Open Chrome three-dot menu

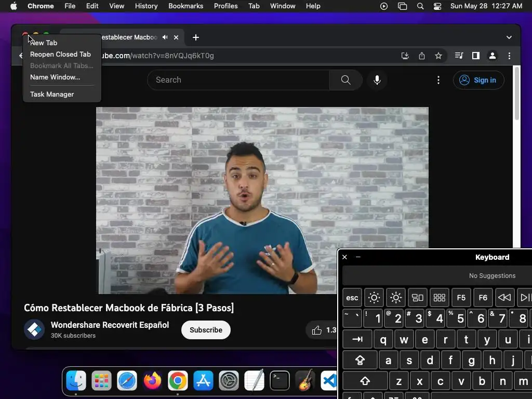pyautogui.click(x=509, y=56)
